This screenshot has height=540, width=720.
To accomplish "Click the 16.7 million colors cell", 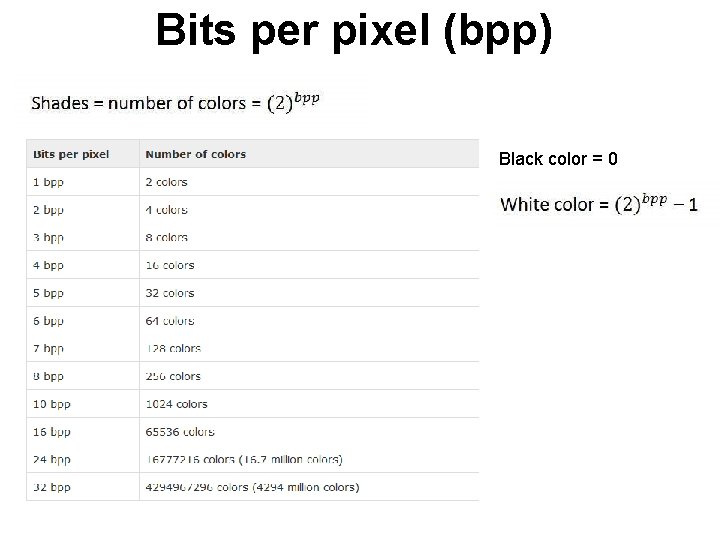I will click(x=243, y=459).
